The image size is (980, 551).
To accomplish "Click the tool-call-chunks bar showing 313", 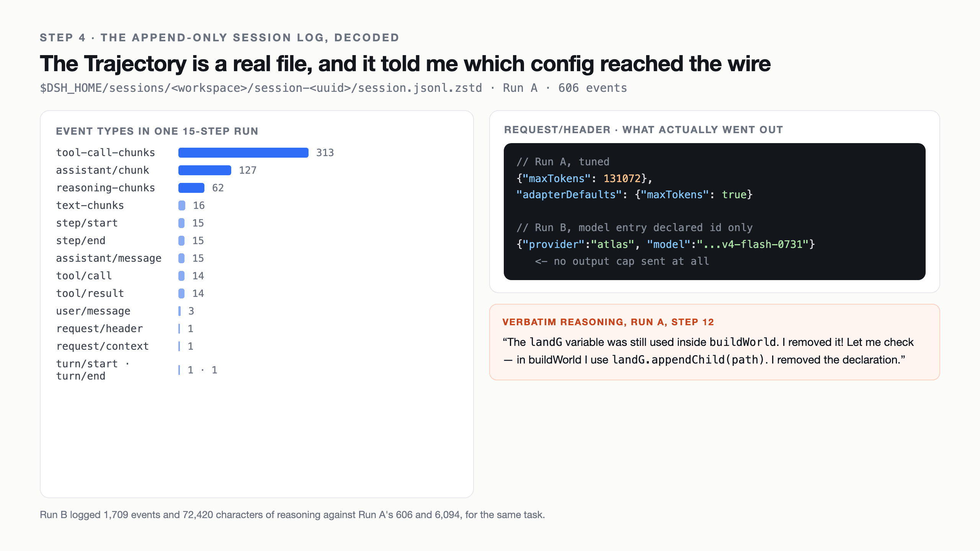I will coord(243,153).
